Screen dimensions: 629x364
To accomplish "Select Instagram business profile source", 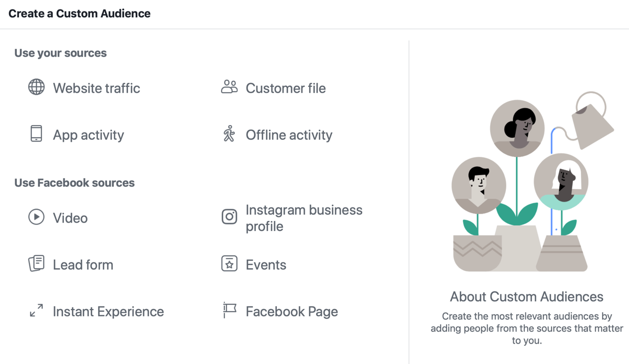I will (x=304, y=218).
